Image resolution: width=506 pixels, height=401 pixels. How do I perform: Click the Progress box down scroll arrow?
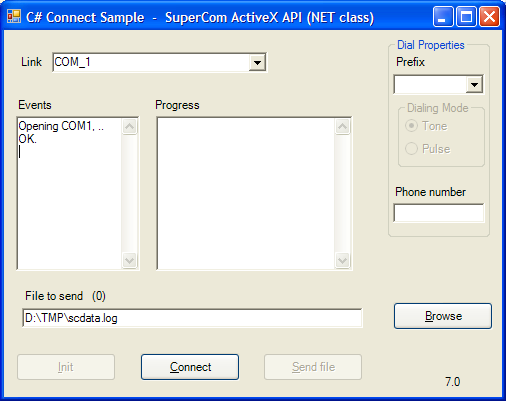click(x=343, y=260)
